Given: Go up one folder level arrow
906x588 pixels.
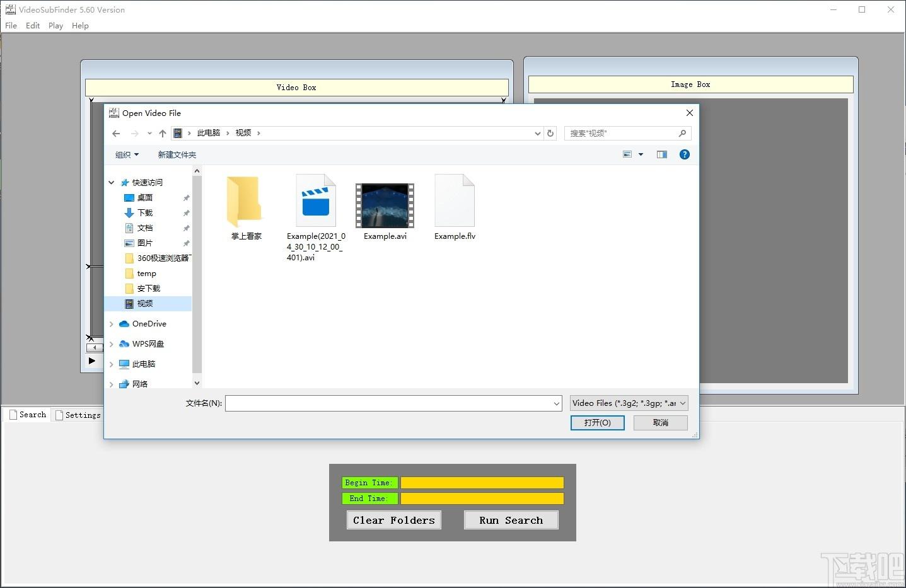Looking at the screenshot, I should point(163,133).
